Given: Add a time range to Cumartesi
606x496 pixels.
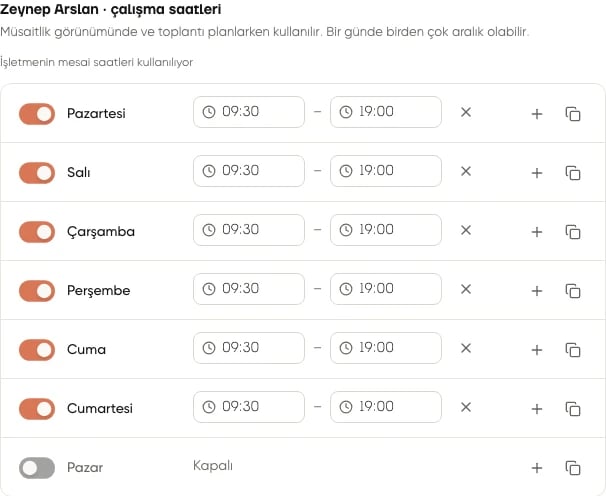Looking at the screenshot, I should coord(536,409).
